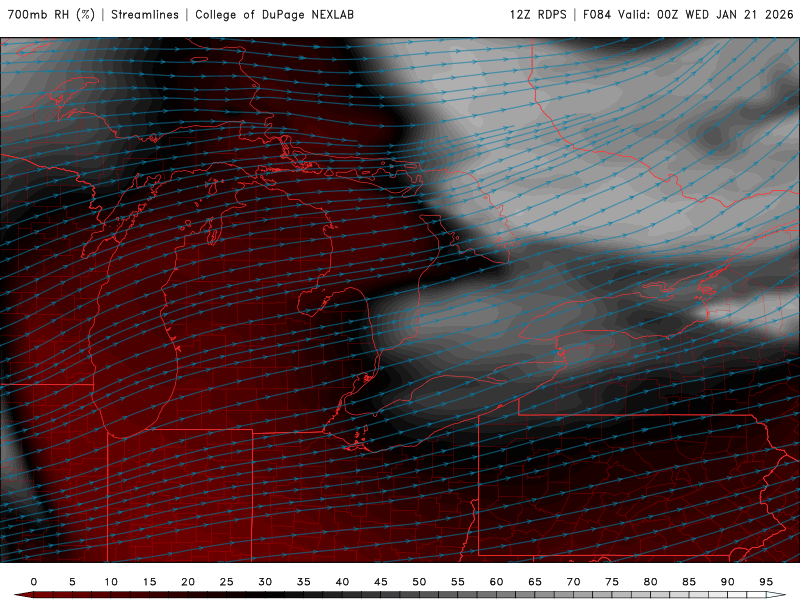Click 'College of DuPage NEXLAB' text
This screenshot has width=800, height=600.
tap(274, 15)
